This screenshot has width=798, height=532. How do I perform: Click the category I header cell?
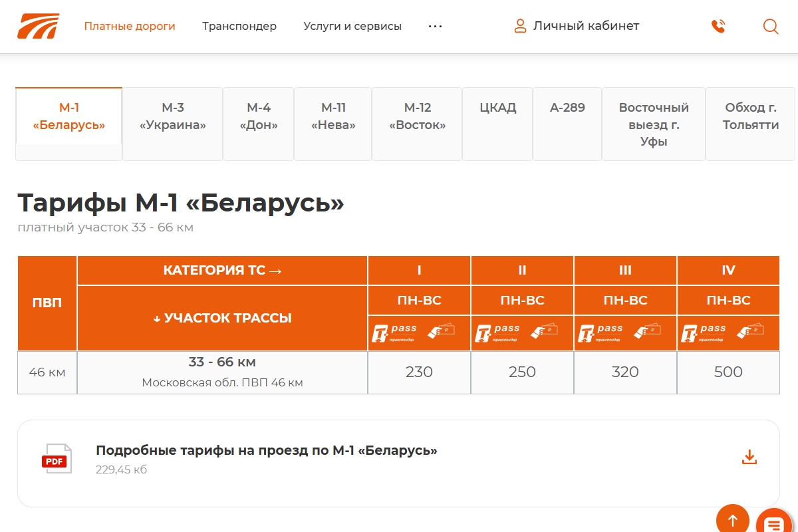[419, 271]
